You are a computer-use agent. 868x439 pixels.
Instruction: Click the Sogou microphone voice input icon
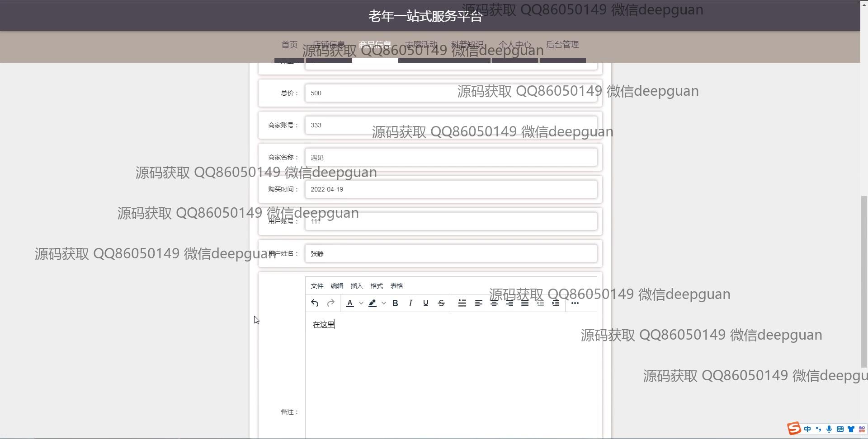(829, 429)
